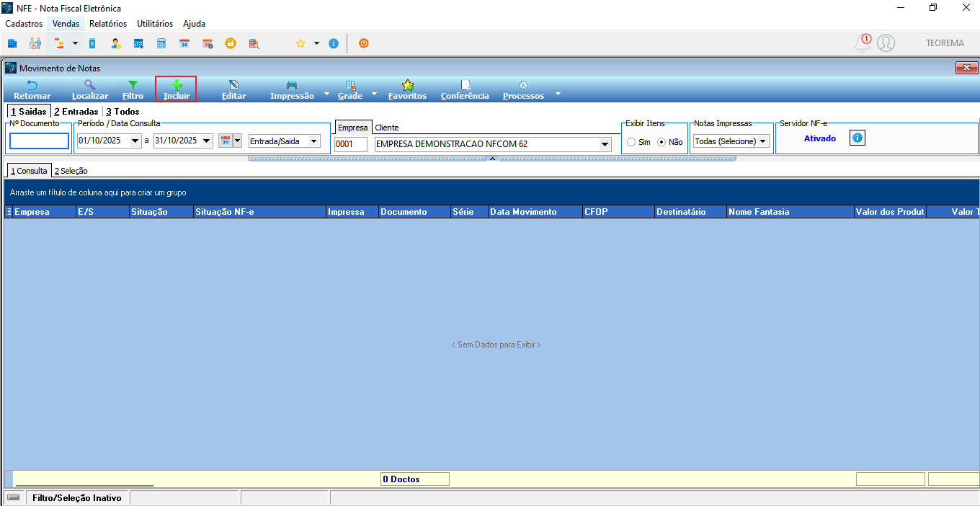
Task: Open the Cadastros menu
Action: pos(24,24)
